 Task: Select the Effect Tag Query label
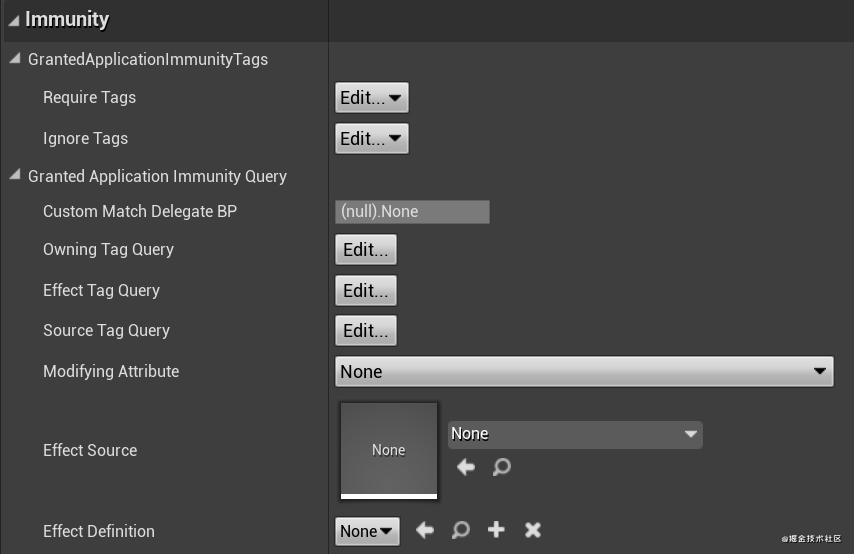(101, 290)
